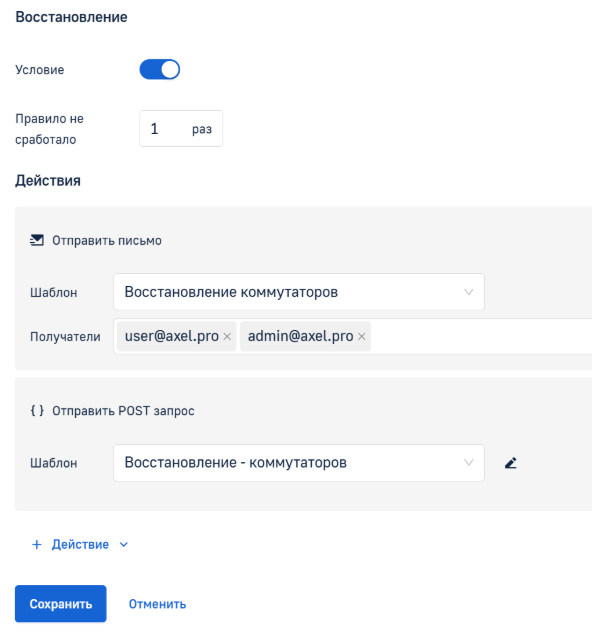Viewport: 601px width, 635px height.
Task: Click the POST template dropdown arrow
Action: (x=469, y=462)
